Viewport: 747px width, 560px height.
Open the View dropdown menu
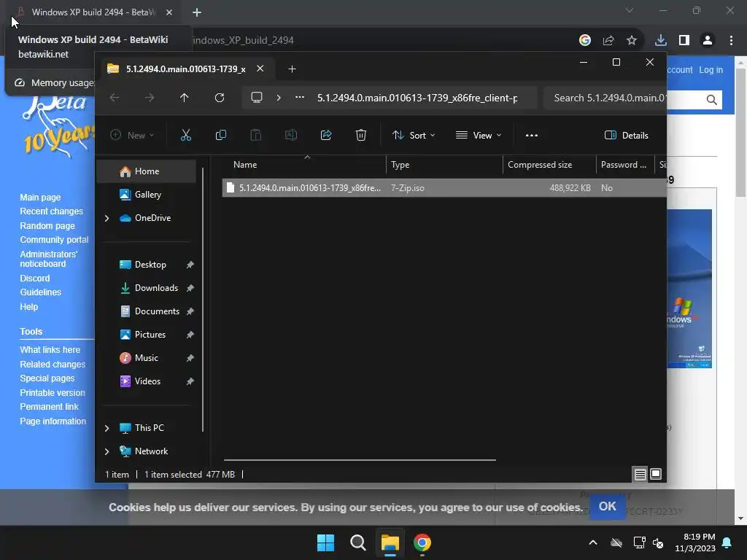pyautogui.click(x=479, y=135)
